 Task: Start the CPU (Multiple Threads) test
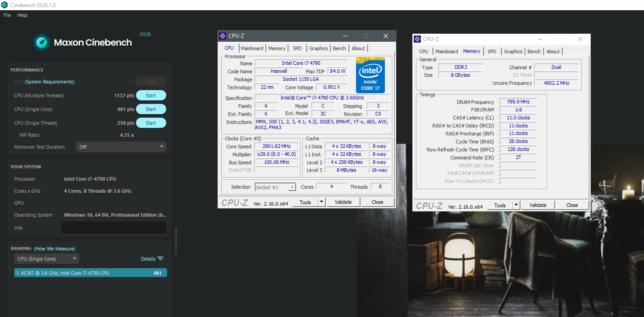151,95
